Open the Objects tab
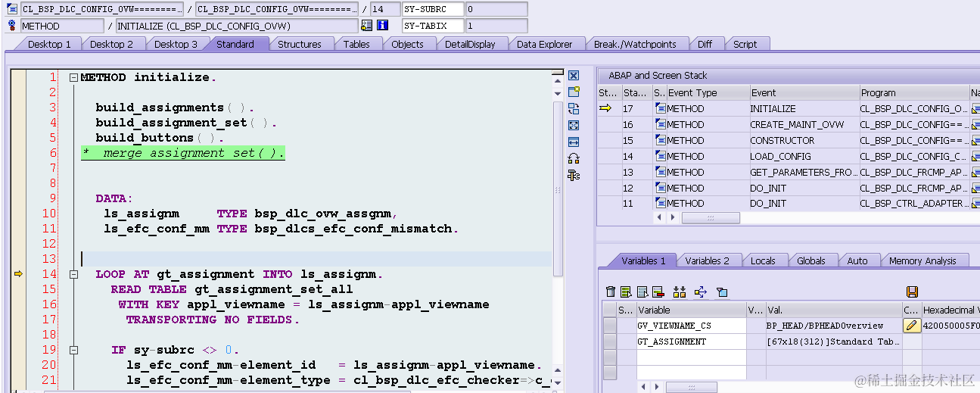This screenshot has width=980, height=393. point(407,44)
